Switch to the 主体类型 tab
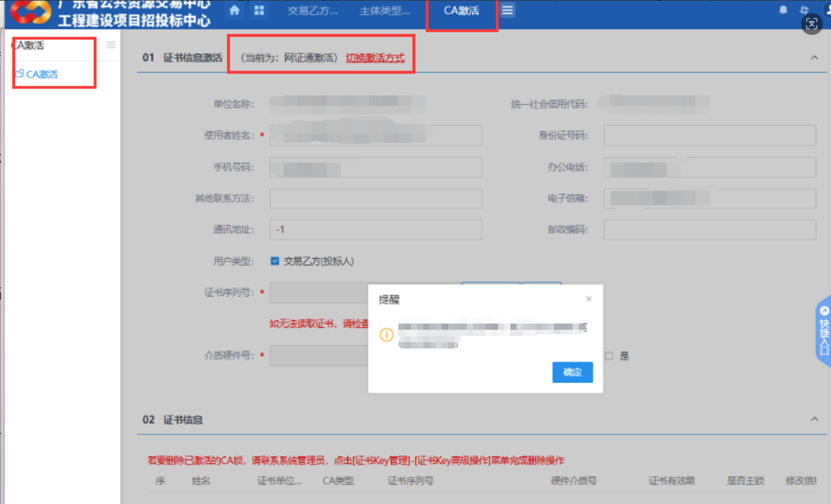The height and width of the screenshot is (504, 831). point(384,11)
